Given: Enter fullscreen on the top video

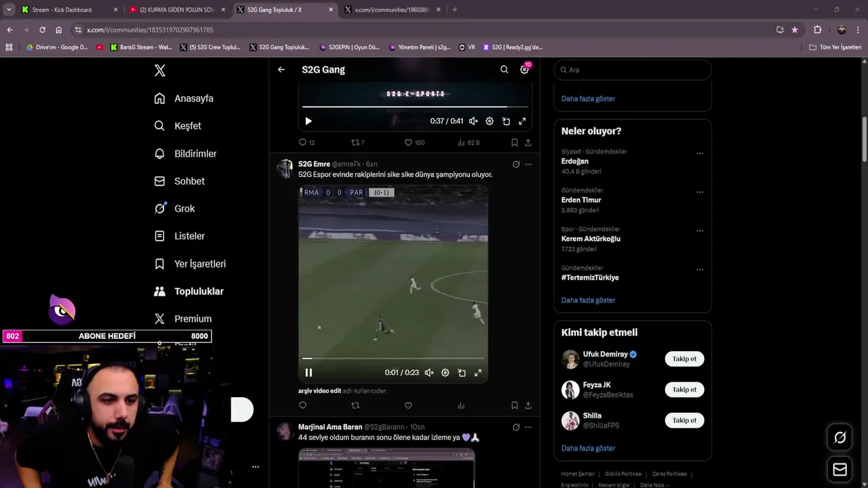Looking at the screenshot, I should coord(522,121).
